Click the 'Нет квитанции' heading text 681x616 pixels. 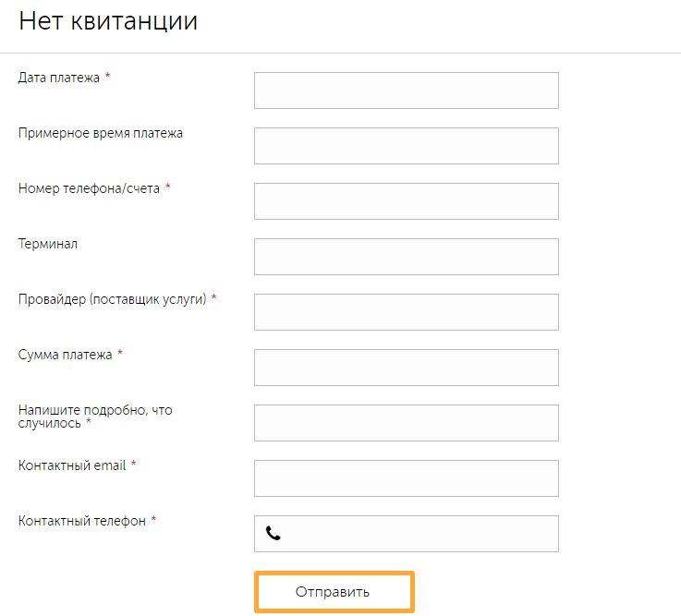click(x=108, y=21)
